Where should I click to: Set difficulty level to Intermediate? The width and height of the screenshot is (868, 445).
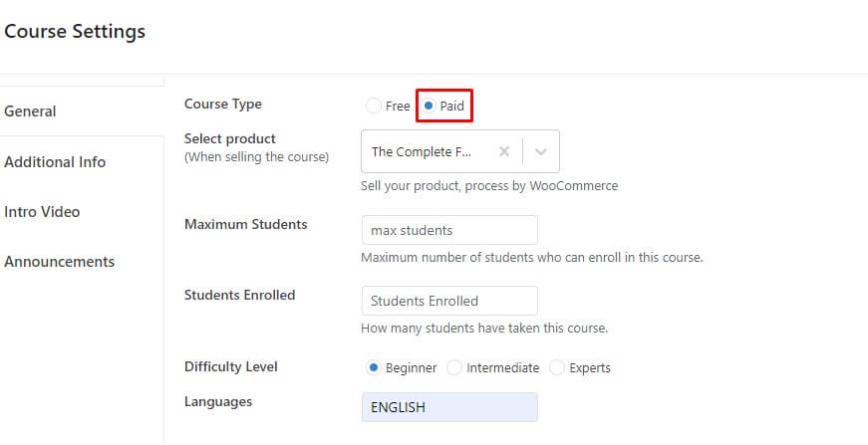(x=454, y=367)
